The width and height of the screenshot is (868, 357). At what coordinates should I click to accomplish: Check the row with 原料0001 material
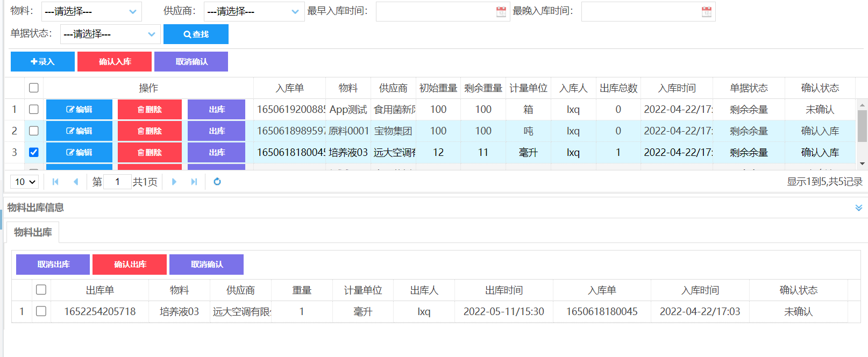pyautogui.click(x=34, y=131)
